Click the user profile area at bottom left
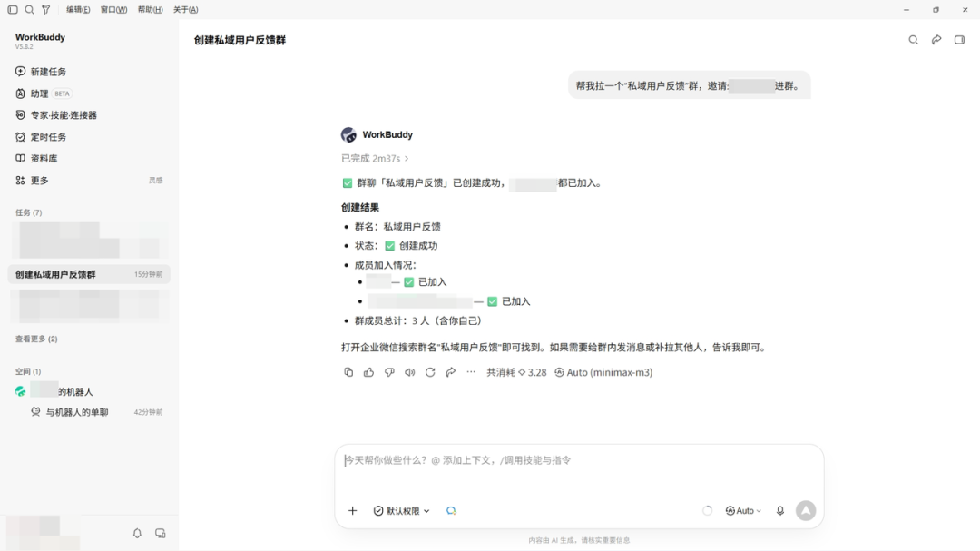The height and width of the screenshot is (551, 980). point(43,533)
